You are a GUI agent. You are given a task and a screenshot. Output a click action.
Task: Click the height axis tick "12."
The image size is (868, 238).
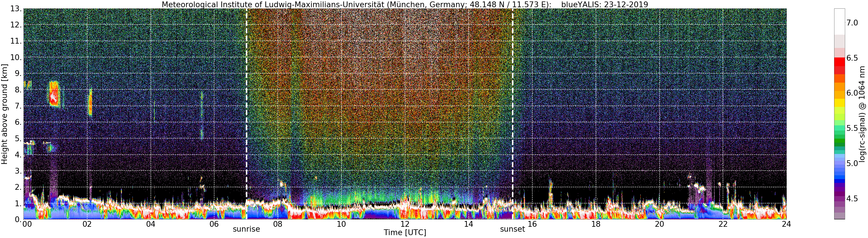[x=16, y=25]
